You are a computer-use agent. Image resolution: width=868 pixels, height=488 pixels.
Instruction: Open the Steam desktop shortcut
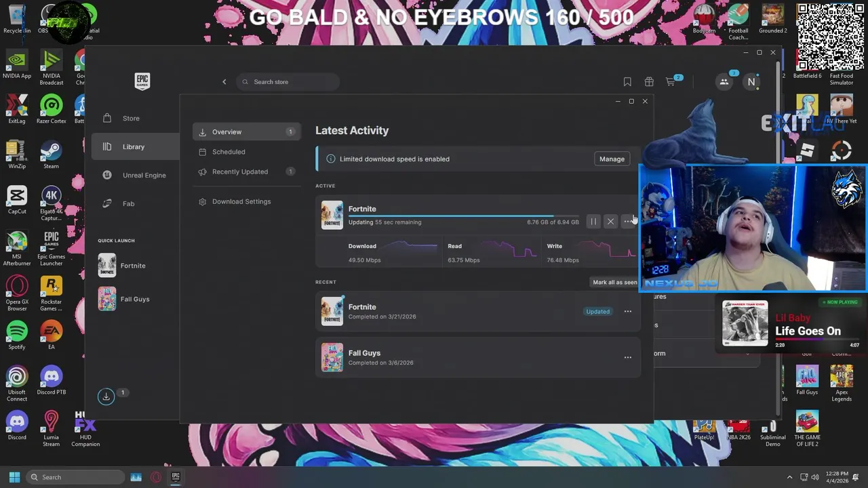tap(51, 155)
